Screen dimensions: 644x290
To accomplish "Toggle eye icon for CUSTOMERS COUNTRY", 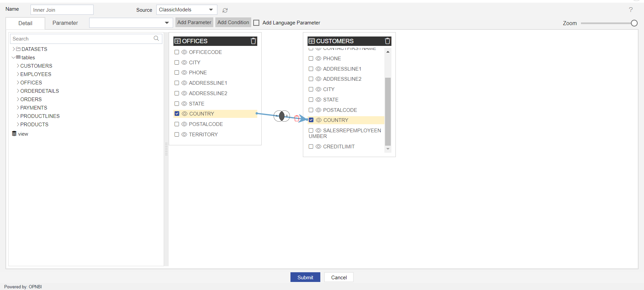I will coord(319,120).
